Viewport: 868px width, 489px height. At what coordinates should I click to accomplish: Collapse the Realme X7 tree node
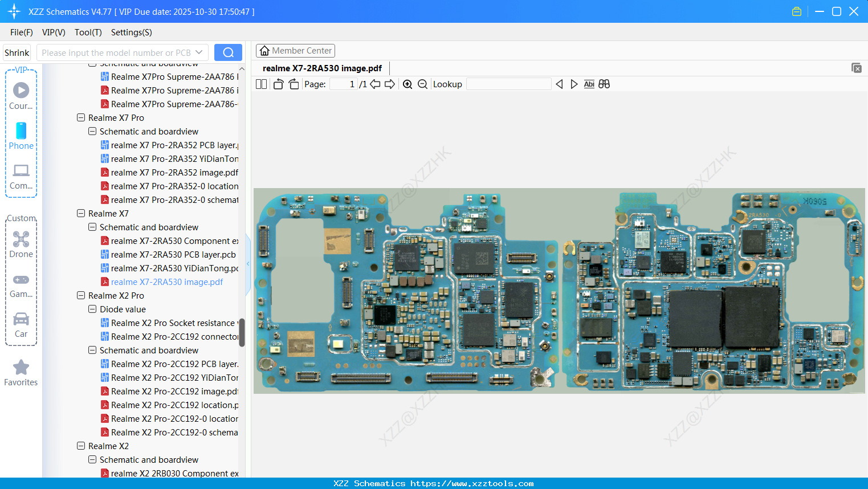point(81,214)
